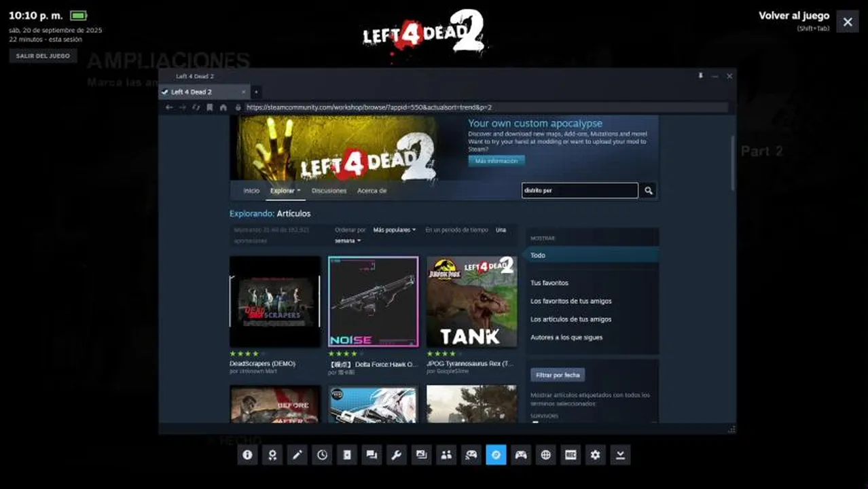Open the BEFORE AFTER thumbnail
The width and height of the screenshot is (868, 489).
coord(275,404)
